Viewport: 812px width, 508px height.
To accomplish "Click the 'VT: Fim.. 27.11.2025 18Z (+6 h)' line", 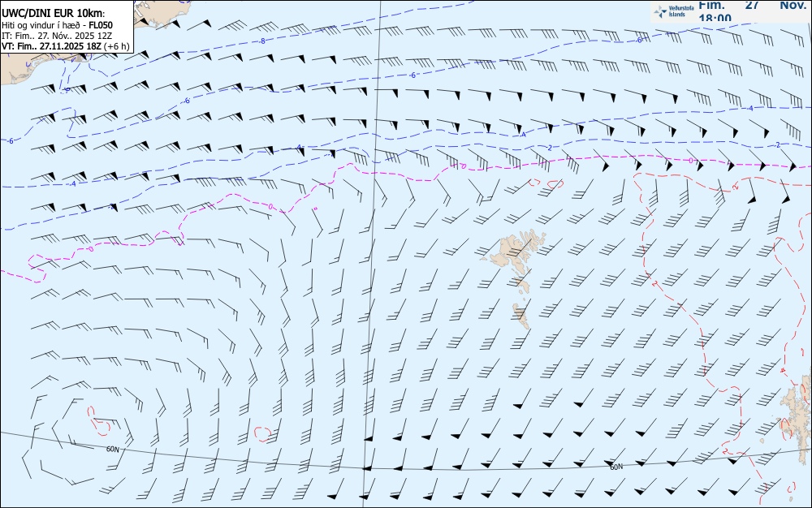I will [x=65, y=46].
